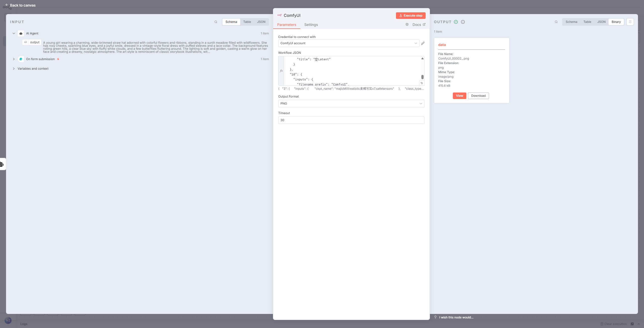Click the image/png mime type value
This screenshot has height=328, width=644.
[446, 77]
